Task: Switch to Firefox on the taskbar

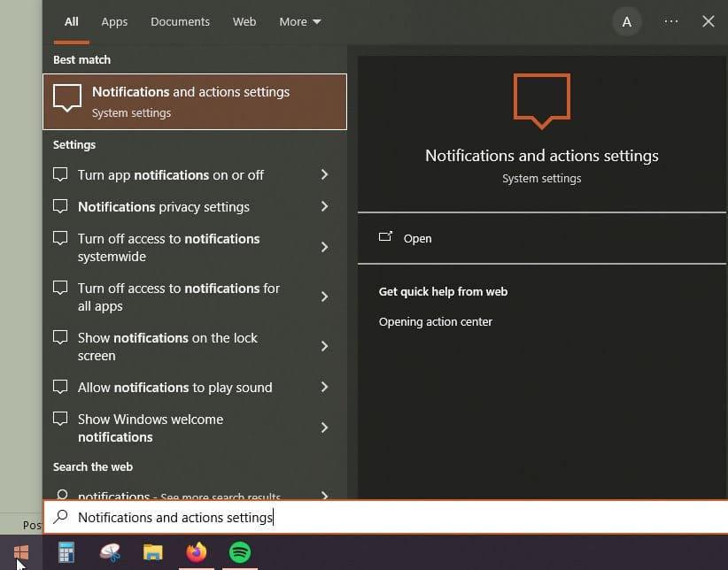Action: tap(197, 552)
